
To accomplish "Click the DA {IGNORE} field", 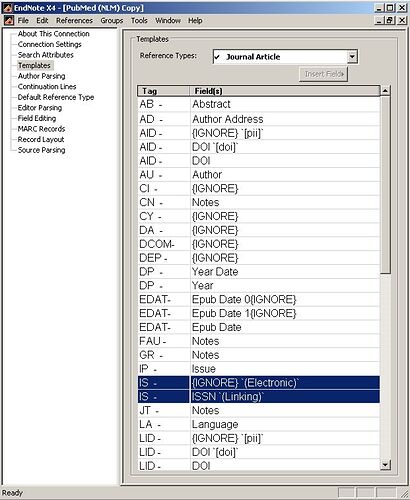I will tap(285, 230).
